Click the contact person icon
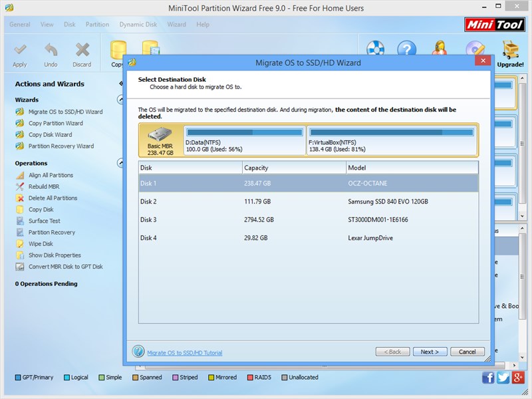 coord(440,48)
